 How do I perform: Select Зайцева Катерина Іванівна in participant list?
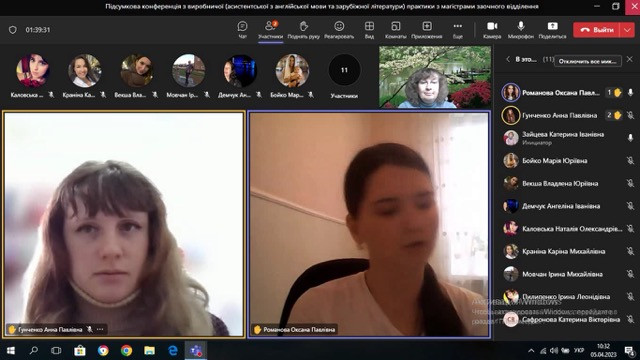pyautogui.click(x=568, y=138)
